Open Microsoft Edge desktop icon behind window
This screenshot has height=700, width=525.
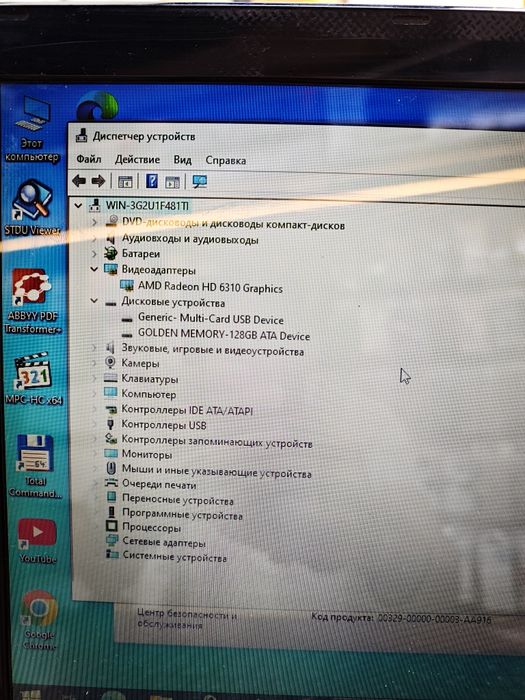(x=97, y=106)
